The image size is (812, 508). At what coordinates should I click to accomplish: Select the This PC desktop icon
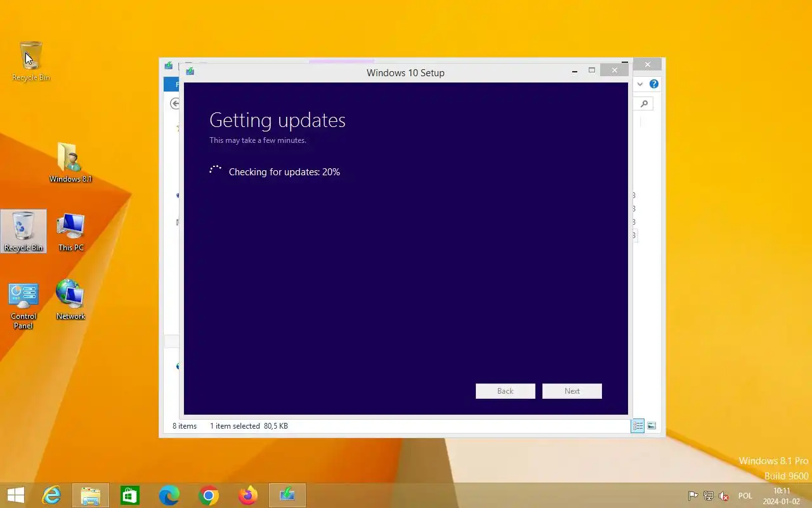[70, 231]
